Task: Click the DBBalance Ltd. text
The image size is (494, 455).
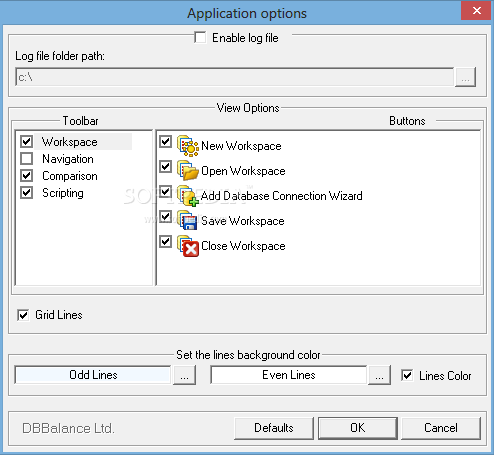Action: pos(68,428)
